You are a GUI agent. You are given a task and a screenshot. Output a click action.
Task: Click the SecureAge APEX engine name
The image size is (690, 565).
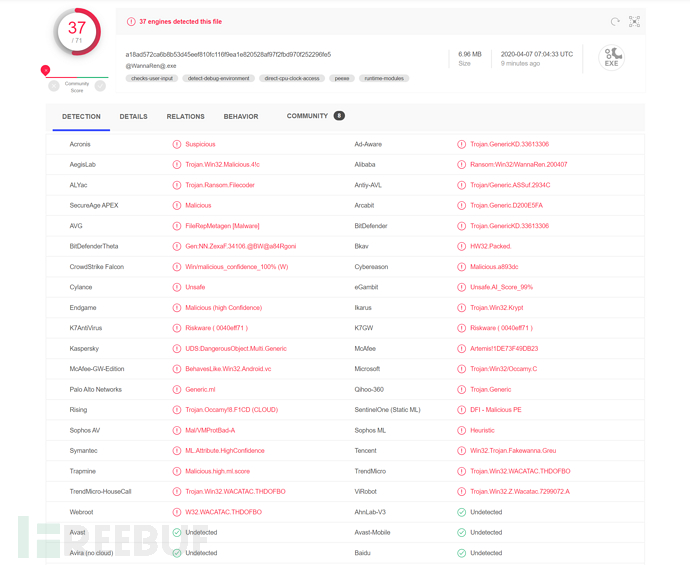tap(94, 205)
